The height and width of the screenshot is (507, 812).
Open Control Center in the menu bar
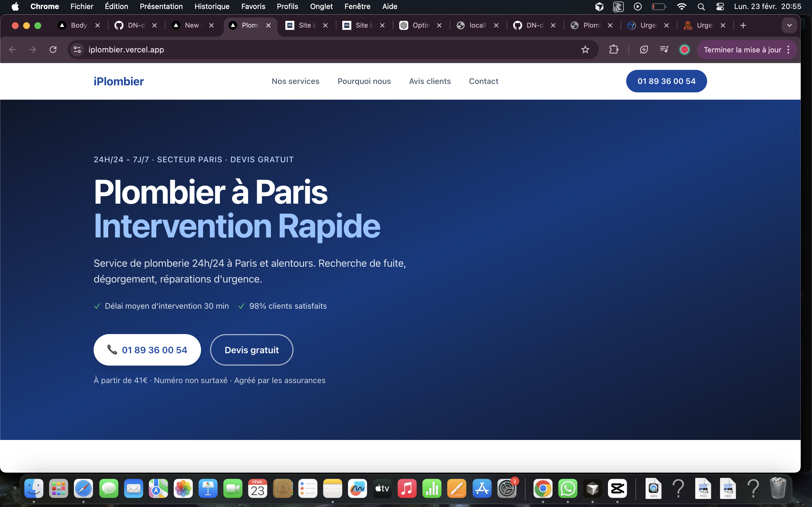coord(720,6)
